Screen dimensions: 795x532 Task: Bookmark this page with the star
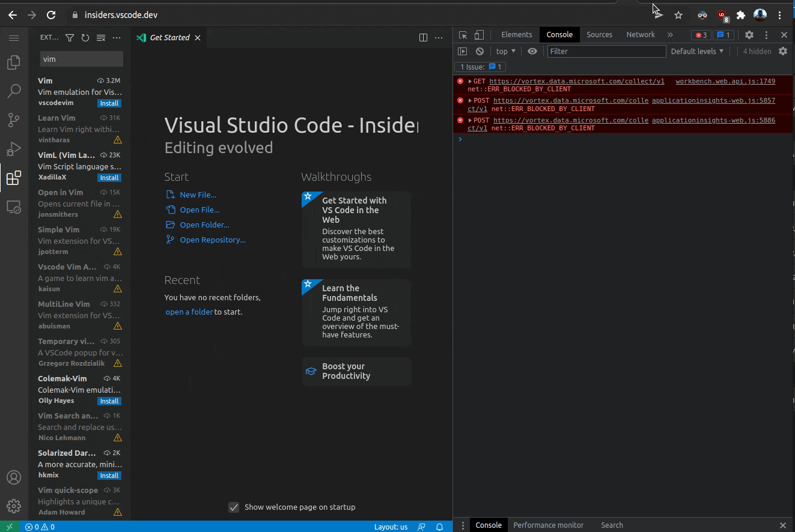click(x=678, y=15)
